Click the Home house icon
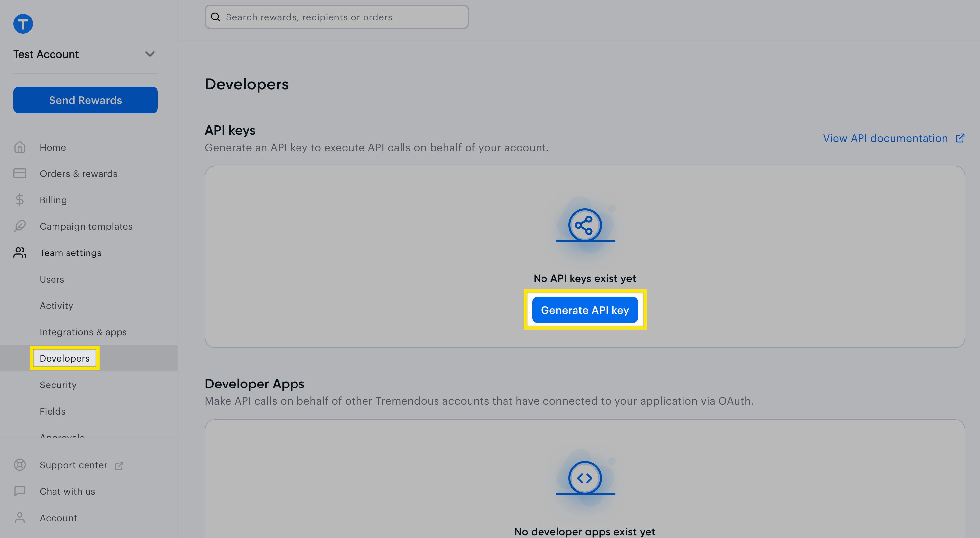 pyautogui.click(x=20, y=147)
